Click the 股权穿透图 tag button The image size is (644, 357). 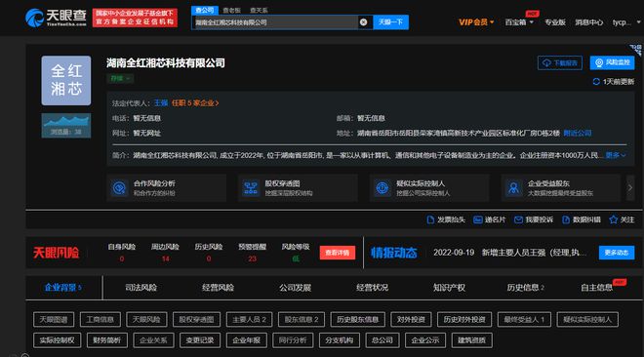pyautogui.click(x=196, y=319)
